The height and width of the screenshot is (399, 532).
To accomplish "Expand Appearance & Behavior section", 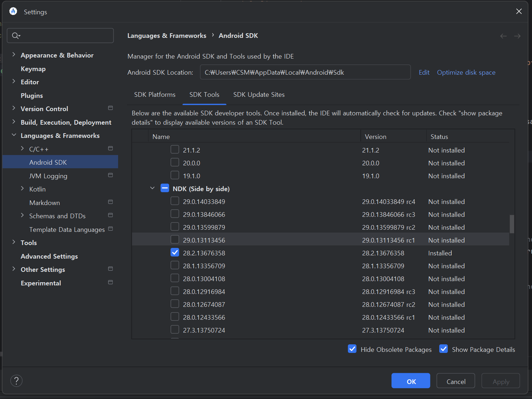I will point(14,55).
